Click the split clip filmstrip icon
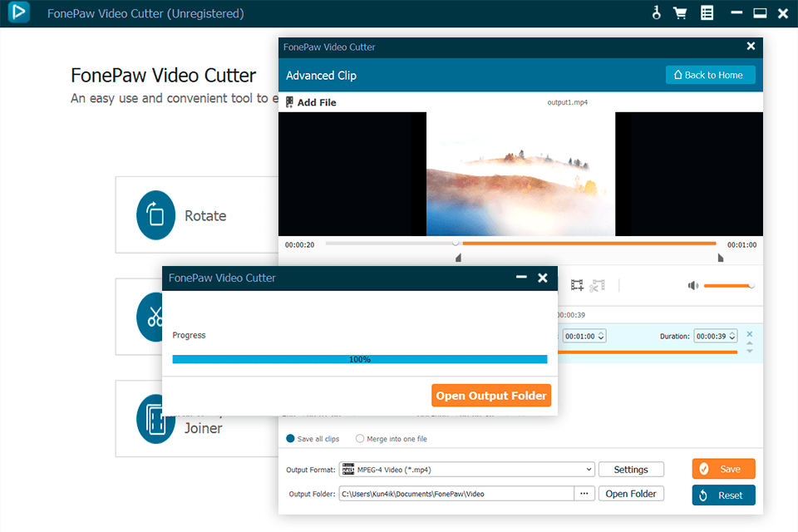798x532 pixels. (598, 285)
